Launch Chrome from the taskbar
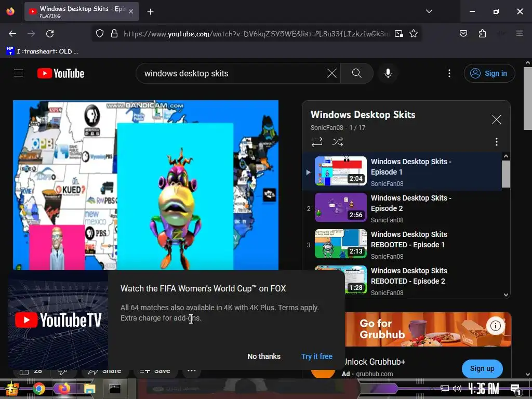532x399 pixels. point(38,389)
